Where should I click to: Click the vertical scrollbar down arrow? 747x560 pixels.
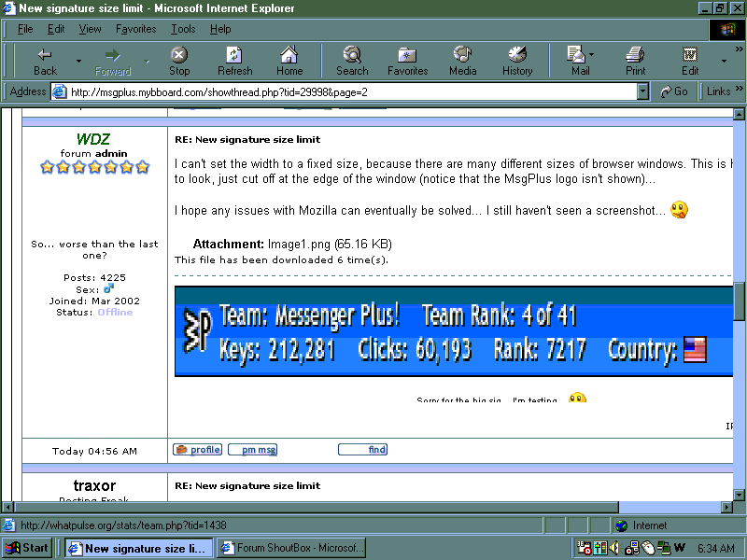point(739,496)
